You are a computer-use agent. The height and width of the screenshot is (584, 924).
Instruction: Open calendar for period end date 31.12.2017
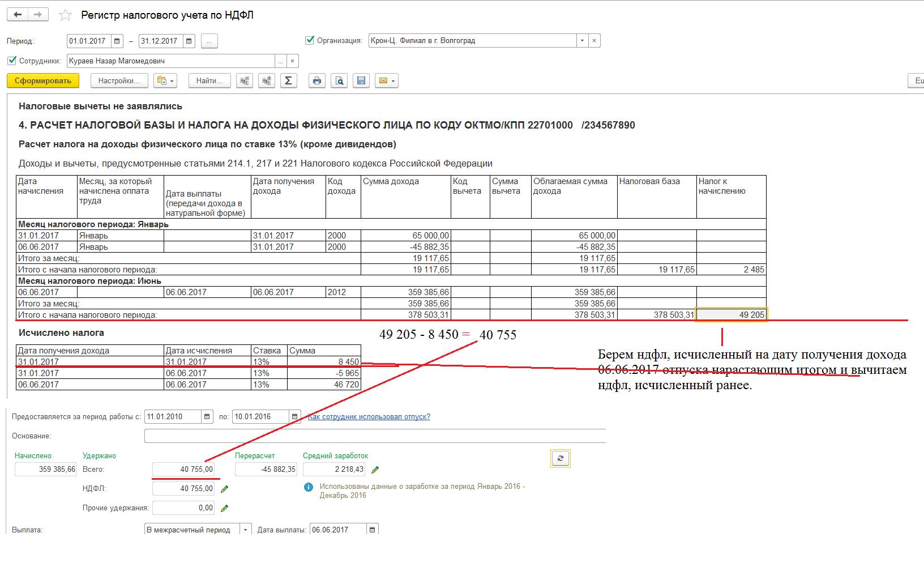pos(189,41)
